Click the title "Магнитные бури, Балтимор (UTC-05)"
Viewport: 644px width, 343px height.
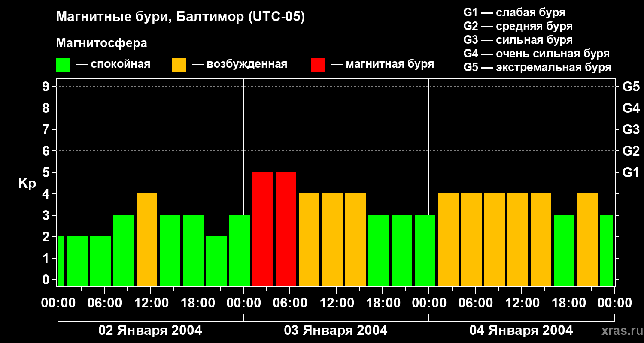point(180,17)
